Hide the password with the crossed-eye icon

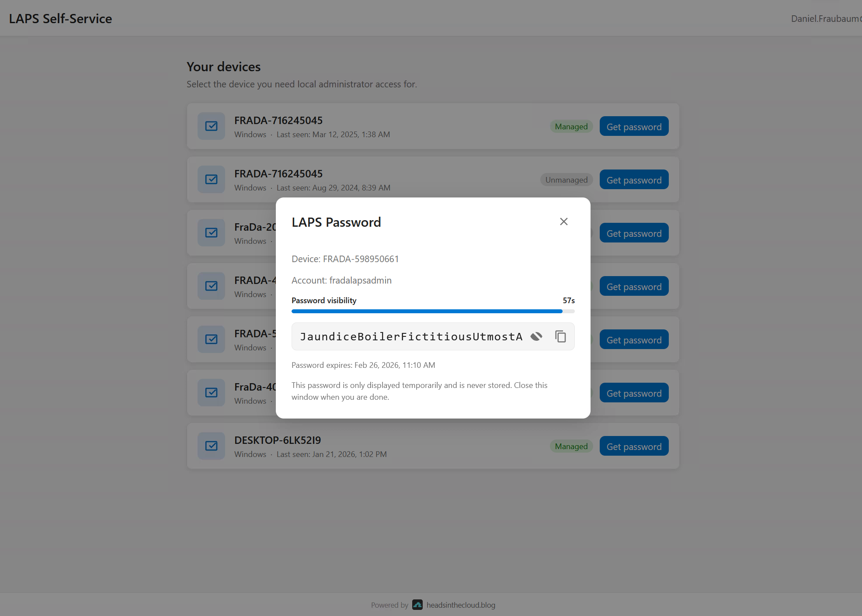pos(536,336)
